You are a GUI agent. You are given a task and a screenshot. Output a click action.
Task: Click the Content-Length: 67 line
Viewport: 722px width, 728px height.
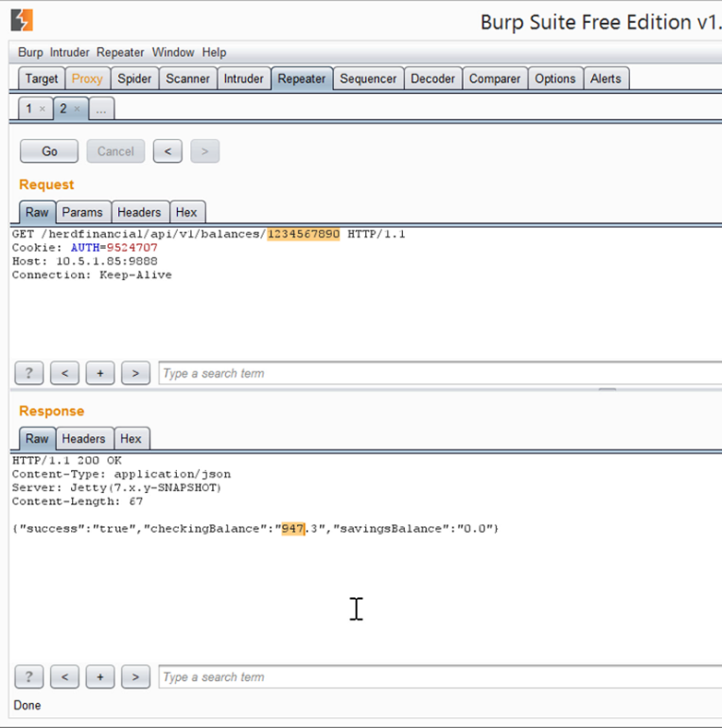tap(77, 501)
